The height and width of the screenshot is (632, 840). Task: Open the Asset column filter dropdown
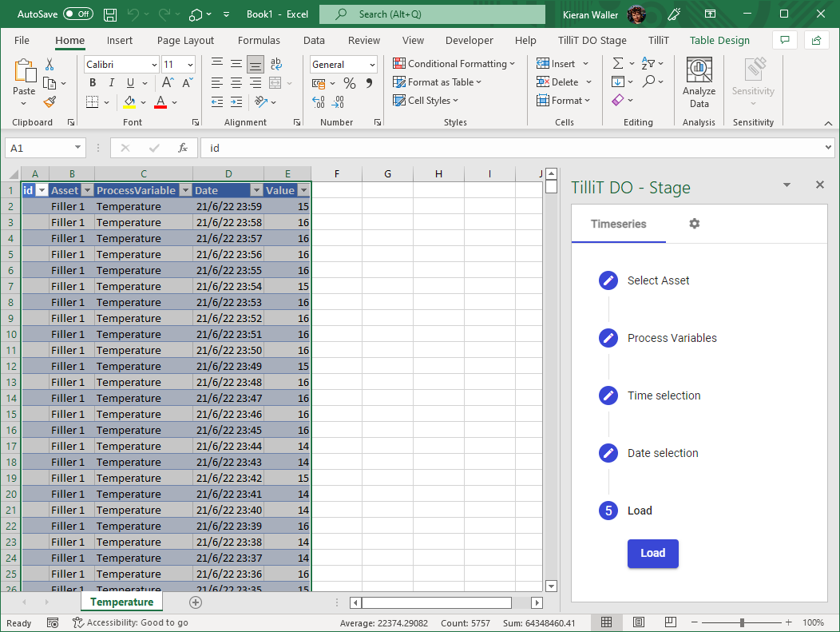(x=86, y=190)
